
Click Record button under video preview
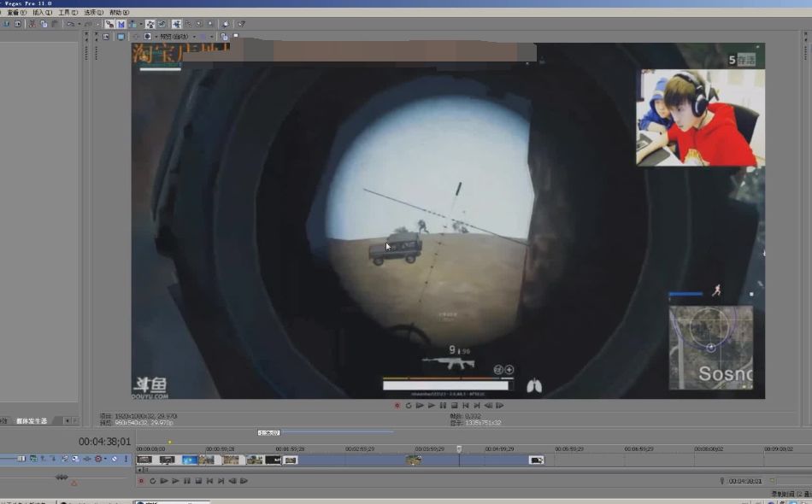[397, 405]
